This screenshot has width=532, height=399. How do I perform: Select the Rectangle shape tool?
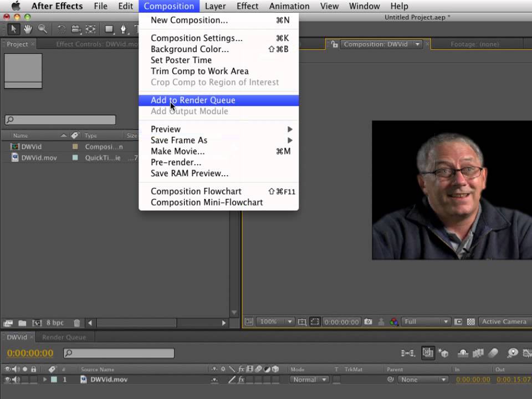click(109, 29)
